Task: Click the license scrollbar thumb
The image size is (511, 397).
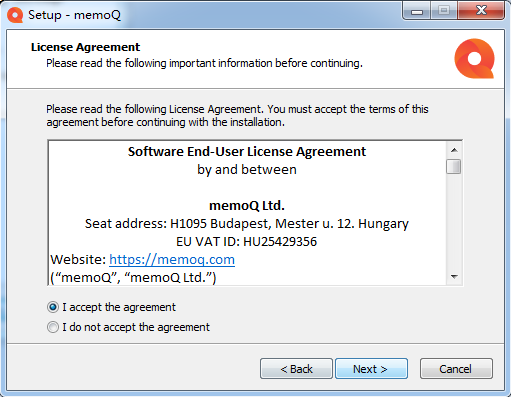Action: click(454, 166)
